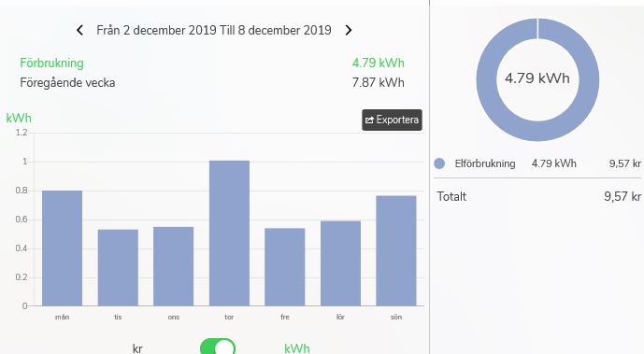Click the Friday (fre) bar

click(285, 267)
